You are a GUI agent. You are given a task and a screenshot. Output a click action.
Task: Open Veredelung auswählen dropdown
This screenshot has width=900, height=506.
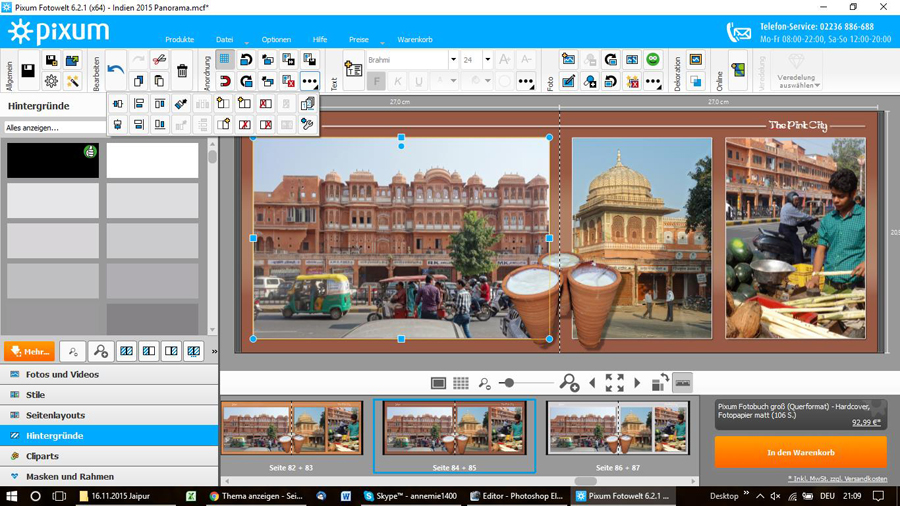click(x=796, y=72)
